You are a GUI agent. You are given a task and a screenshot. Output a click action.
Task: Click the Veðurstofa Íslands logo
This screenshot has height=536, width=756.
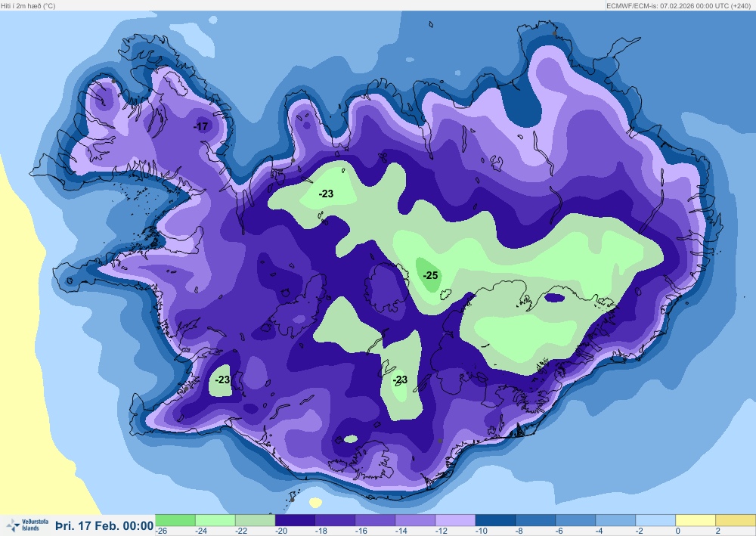27,525
